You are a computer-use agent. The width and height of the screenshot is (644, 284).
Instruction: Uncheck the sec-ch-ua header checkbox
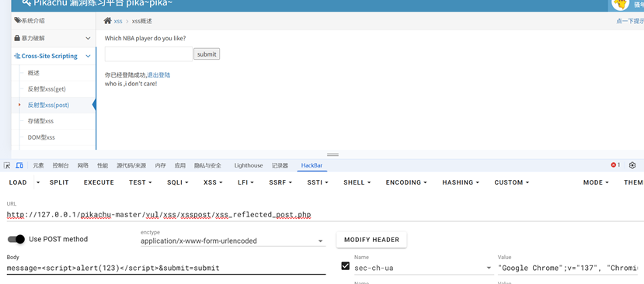pyautogui.click(x=346, y=266)
